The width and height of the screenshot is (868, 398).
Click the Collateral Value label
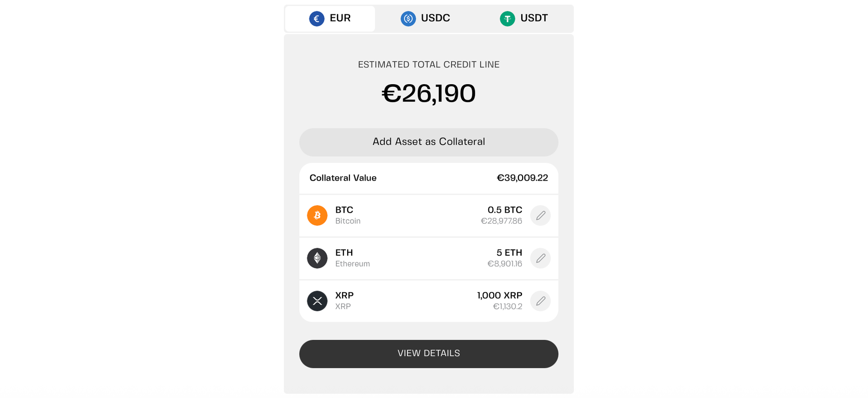pyautogui.click(x=343, y=178)
